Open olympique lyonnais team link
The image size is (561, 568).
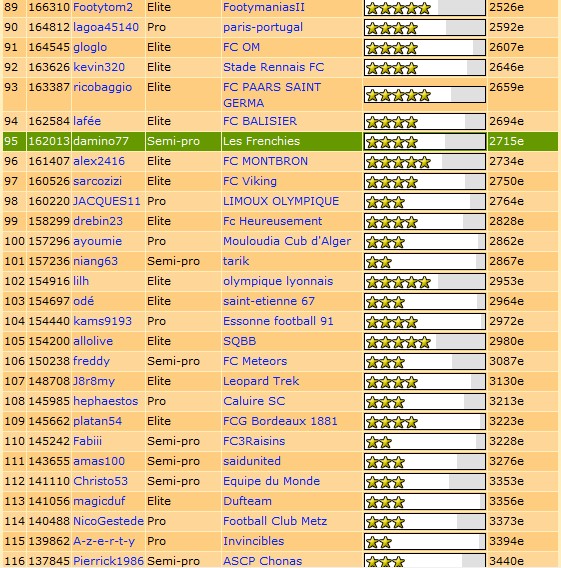278,281
